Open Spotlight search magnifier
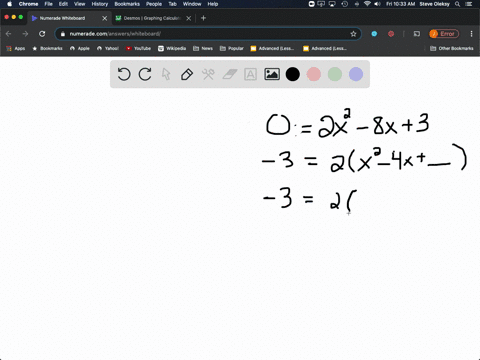 click(458, 4)
